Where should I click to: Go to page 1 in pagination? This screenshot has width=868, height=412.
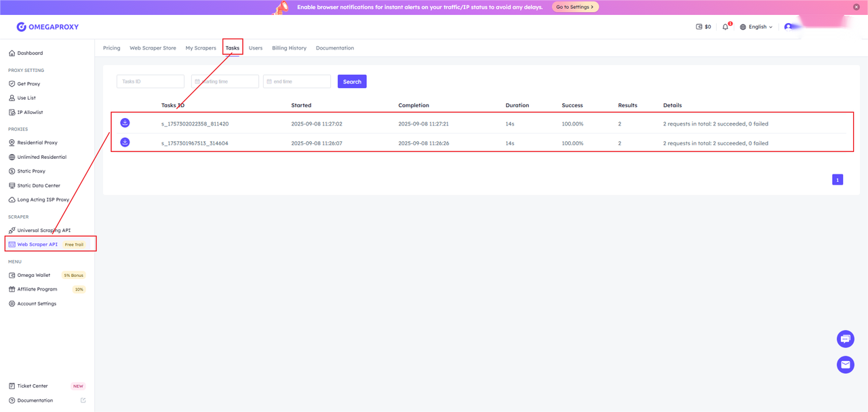(837, 180)
